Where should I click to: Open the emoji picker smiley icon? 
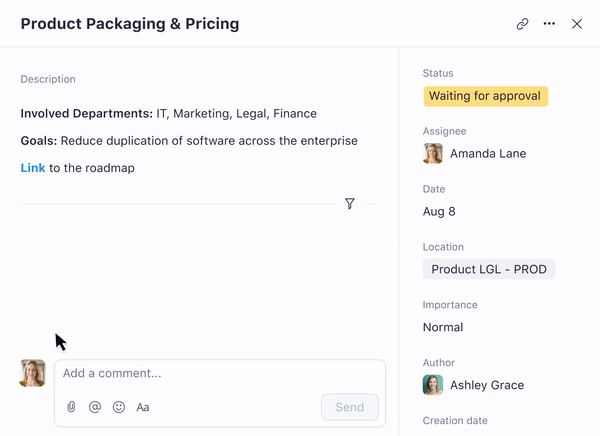pos(119,407)
